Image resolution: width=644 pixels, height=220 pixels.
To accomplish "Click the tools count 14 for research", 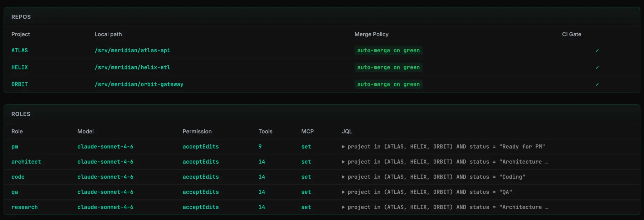I will click(x=262, y=207).
